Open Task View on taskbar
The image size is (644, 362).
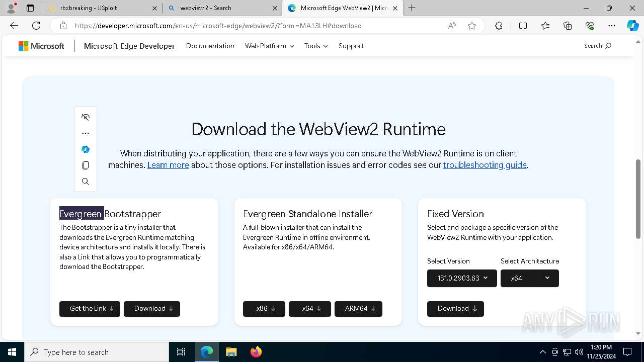(x=181, y=352)
